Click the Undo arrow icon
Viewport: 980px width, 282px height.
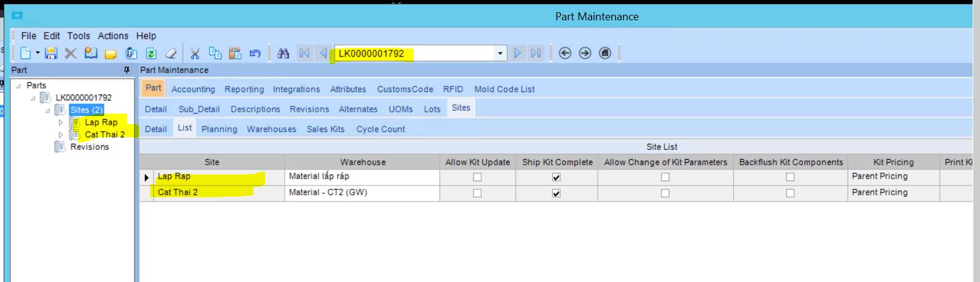pos(255,53)
